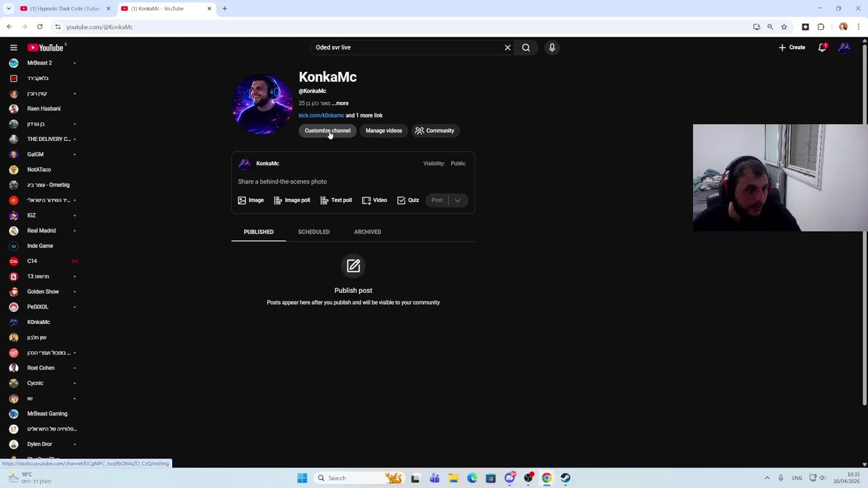Open Microsoft Edge from taskbar
The width and height of the screenshot is (868, 488).
coord(472,478)
